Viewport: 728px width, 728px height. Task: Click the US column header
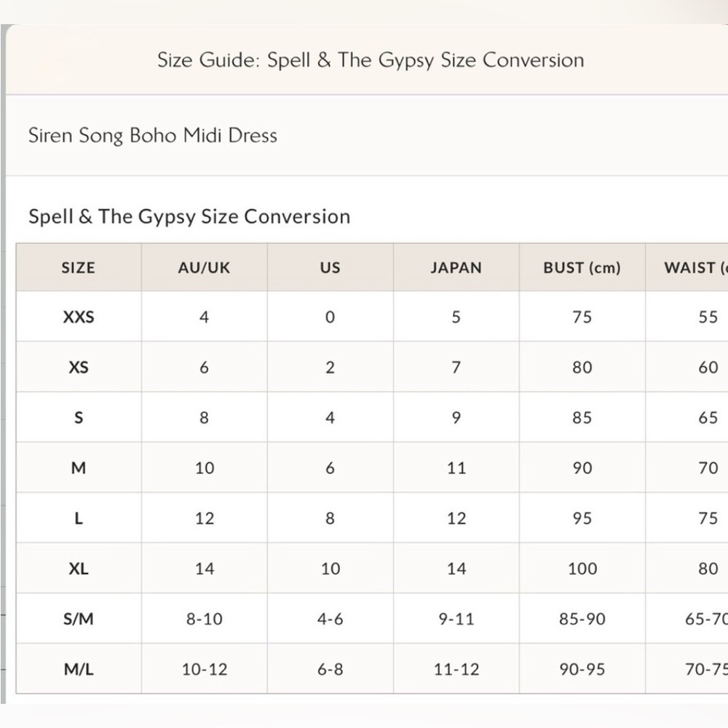point(330,267)
